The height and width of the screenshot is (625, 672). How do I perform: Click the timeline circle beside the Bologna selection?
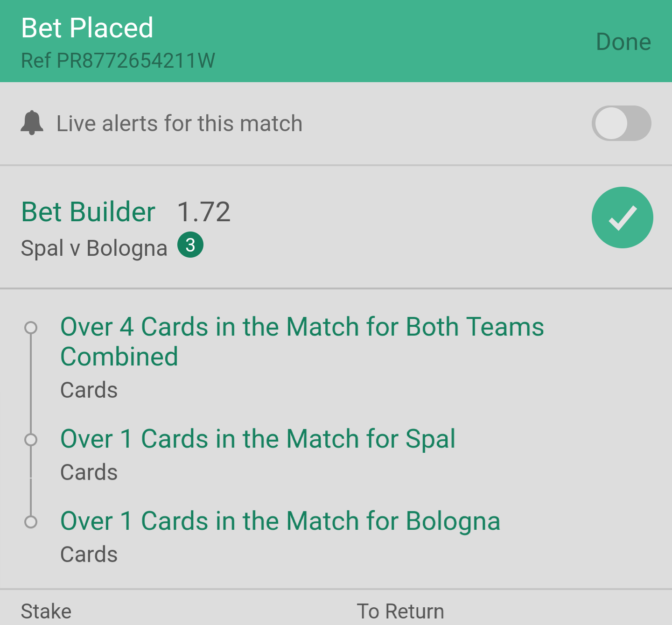tap(31, 522)
